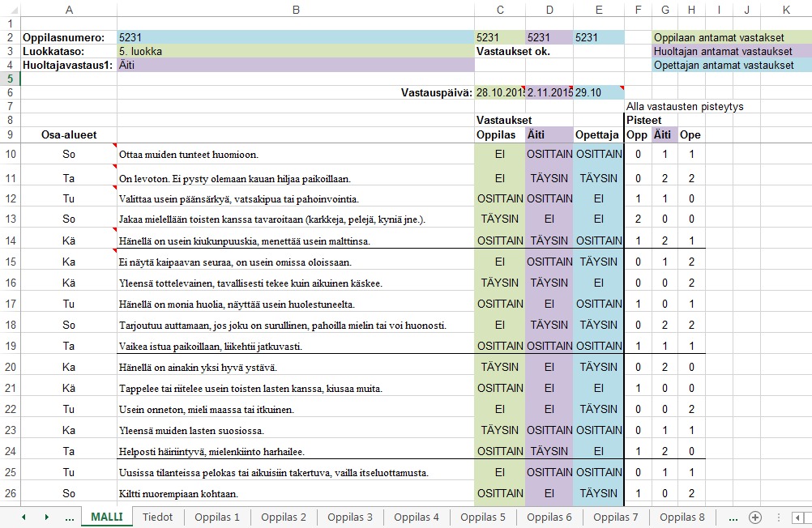Screen dimensions: 812x528
Task: Click the 'Luokkataso:' label cell
Action: tap(69, 51)
